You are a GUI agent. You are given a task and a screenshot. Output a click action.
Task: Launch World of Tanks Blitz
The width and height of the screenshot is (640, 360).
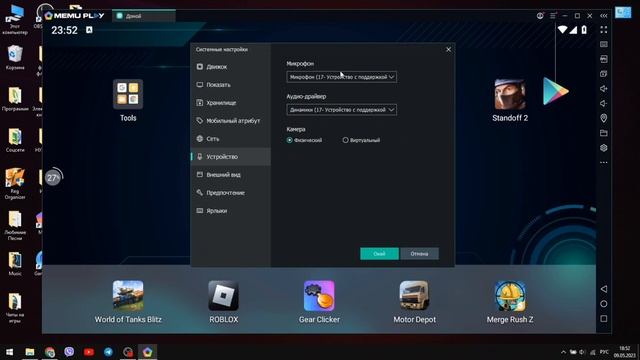[128, 302]
